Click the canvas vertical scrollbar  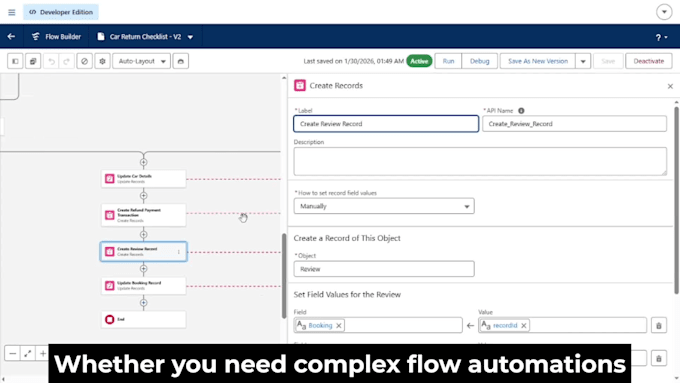[284, 275]
